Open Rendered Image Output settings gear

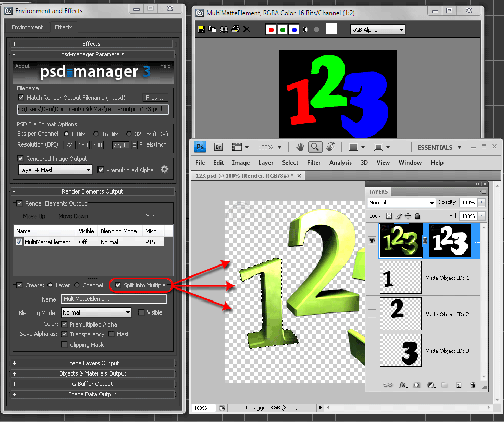pos(164,169)
